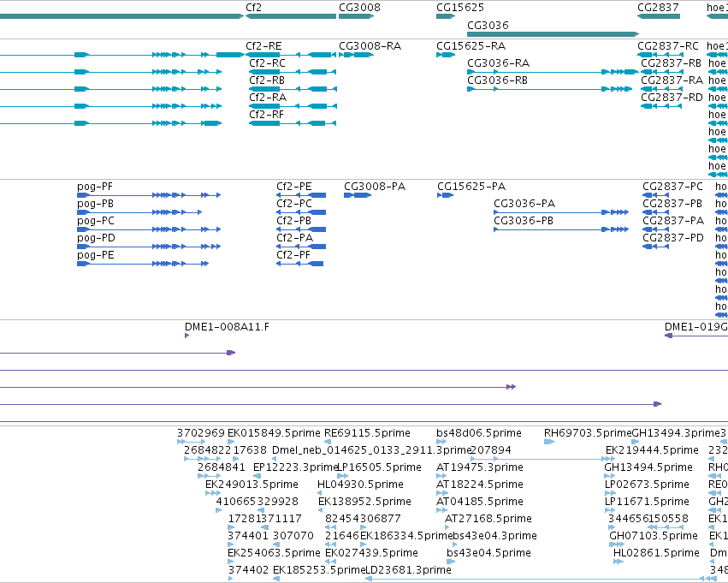Click the 2684822 EST alignment
This screenshot has width=728, height=583.
tap(203, 459)
